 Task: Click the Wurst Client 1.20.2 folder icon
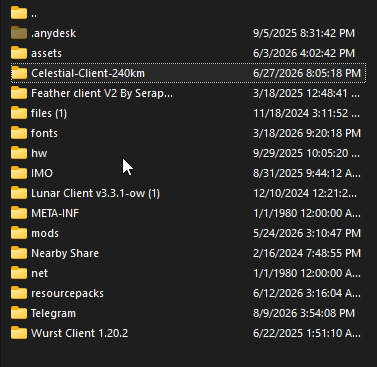(x=19, y=333)
